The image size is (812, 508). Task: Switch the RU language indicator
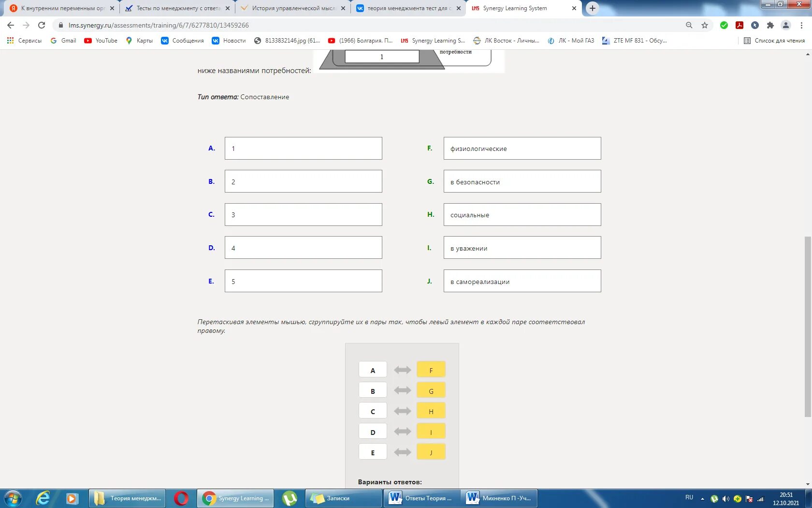tap(689, 498)
